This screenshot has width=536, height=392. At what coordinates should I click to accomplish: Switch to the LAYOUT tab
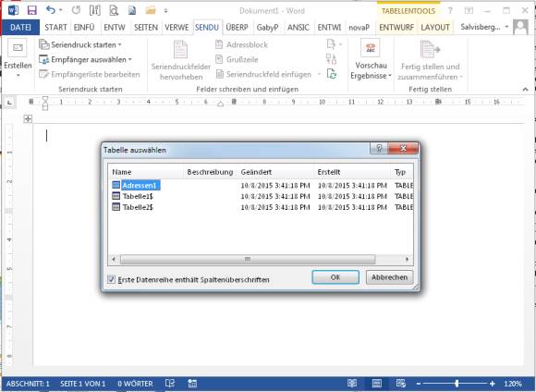(x=435, y=28)
